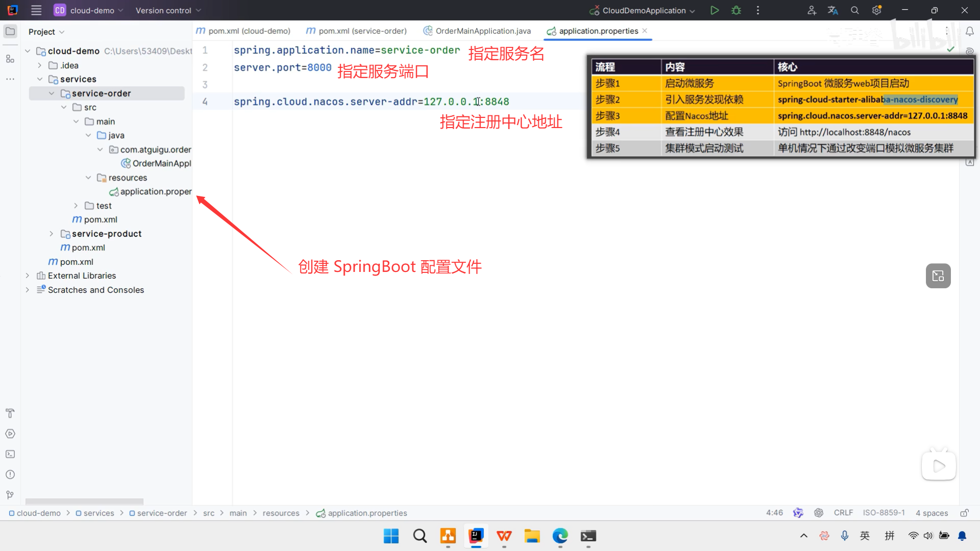
Task: Open the translation icon in the title bar
Action: pyautogui.click(x=832, y=10)
